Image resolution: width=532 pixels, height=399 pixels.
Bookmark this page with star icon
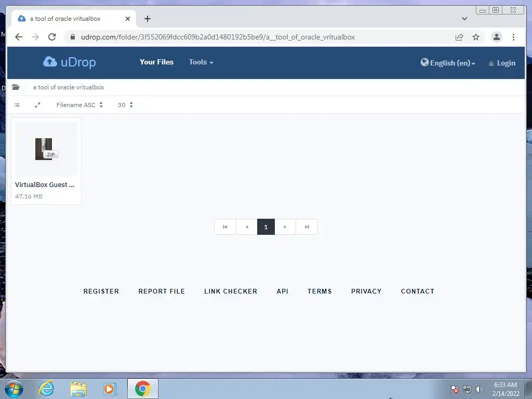[x=476, y=37]
